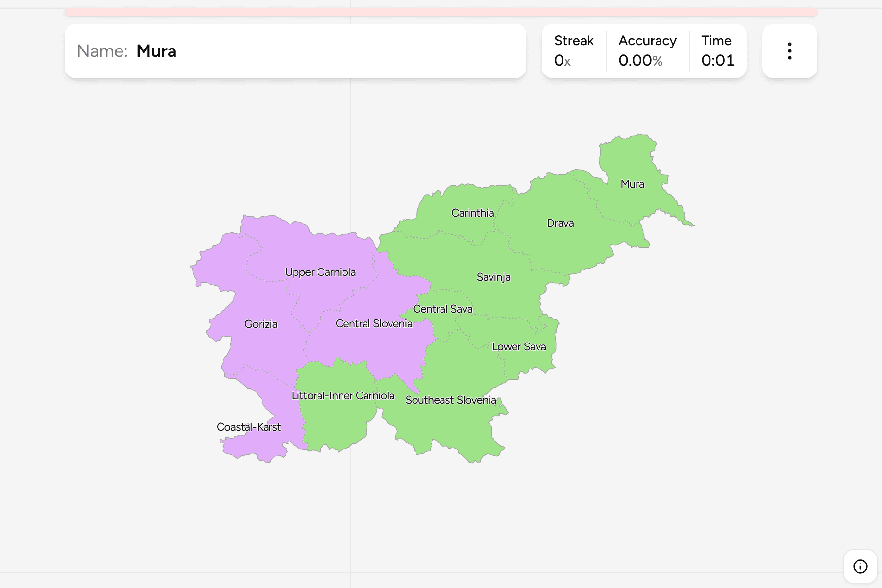Viewport: 882px width, 588px height.
Task: Select the Drava region on the map
Action: point(561,223)
